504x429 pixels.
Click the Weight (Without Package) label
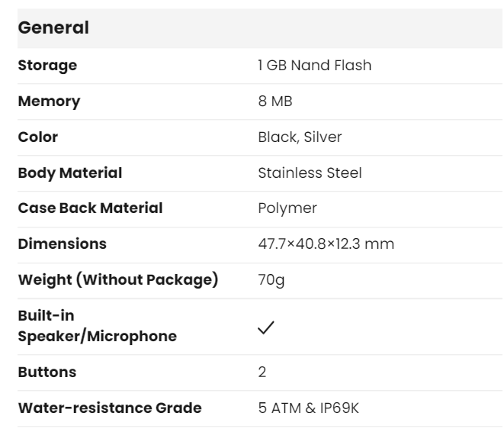(118, 280)
